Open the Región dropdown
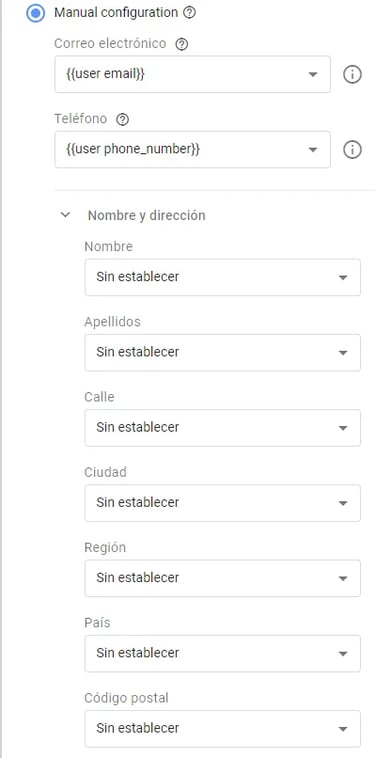 pos(222,578)
